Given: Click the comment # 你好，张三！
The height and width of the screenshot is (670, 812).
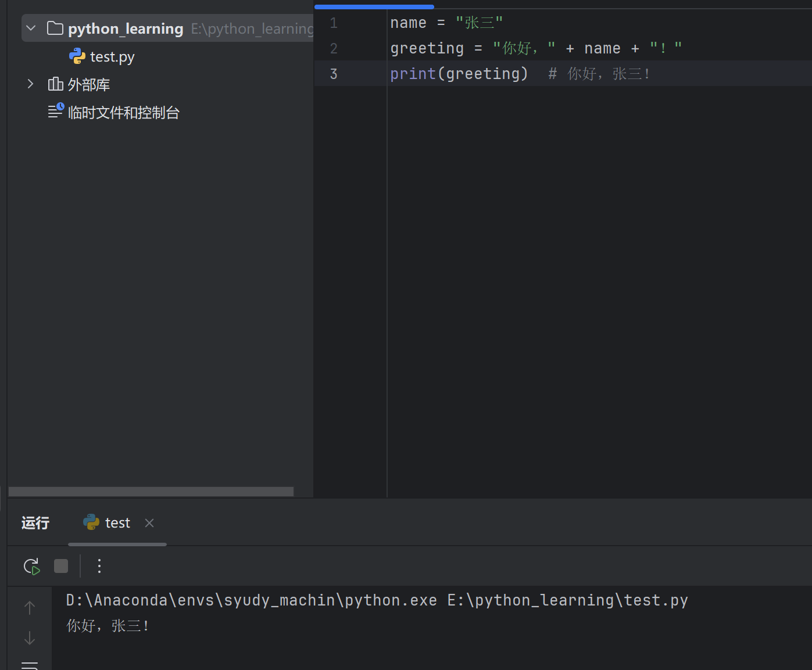Looking at the screenshot, I should pyautogui.click(x=599, y=74).
